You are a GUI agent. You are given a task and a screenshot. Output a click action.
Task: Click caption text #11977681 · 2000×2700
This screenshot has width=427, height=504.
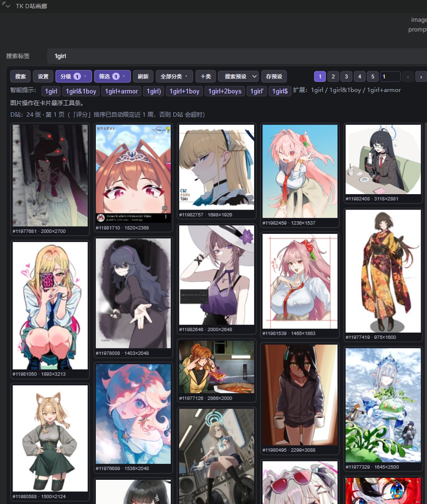39,231
